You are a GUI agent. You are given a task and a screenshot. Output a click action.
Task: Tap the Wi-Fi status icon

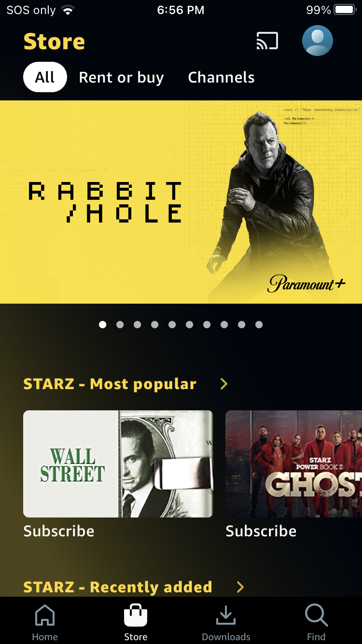69,10
